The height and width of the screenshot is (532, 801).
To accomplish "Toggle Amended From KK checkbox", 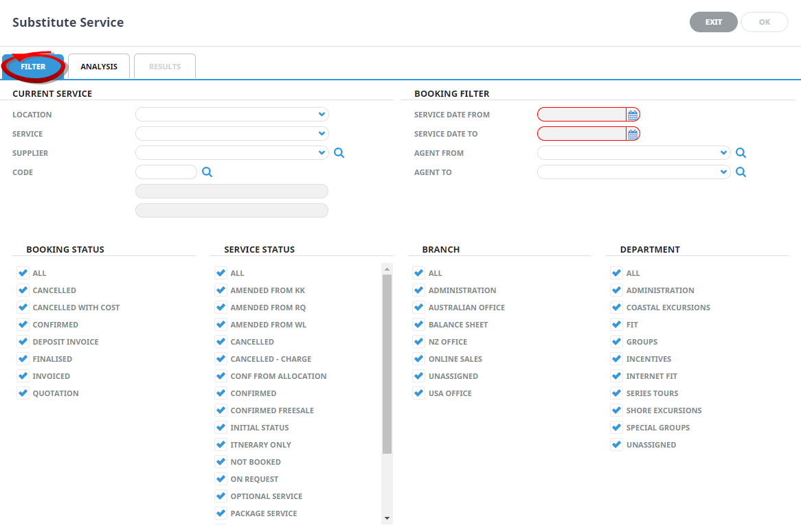I will pyautogui.click(x=221, y=290).
